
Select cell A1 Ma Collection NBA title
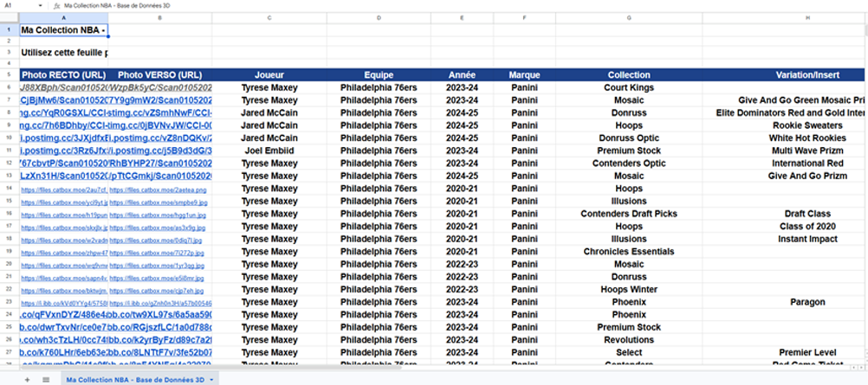[x=63, y=30]
